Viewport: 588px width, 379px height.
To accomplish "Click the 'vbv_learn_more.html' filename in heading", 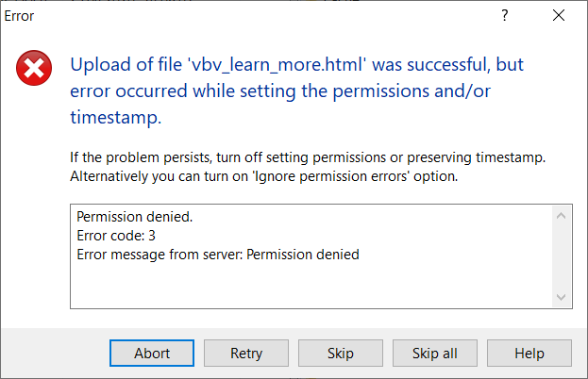I will click(x=277, y=64).
